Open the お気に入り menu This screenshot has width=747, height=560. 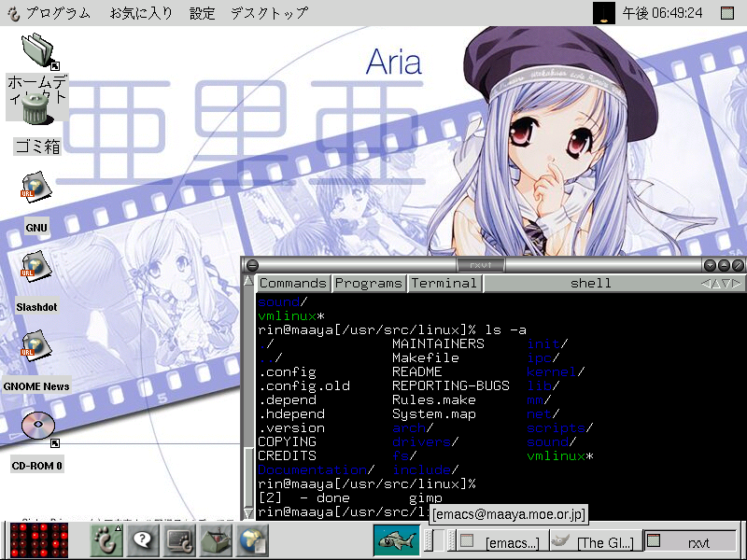[x=141, y=13]
